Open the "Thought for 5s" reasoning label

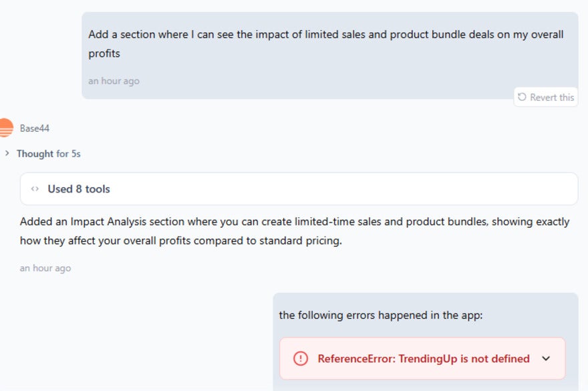coord(49,154)
